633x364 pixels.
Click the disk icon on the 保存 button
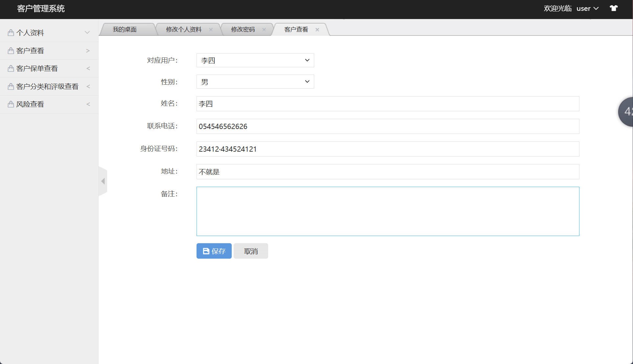point(206,251)
